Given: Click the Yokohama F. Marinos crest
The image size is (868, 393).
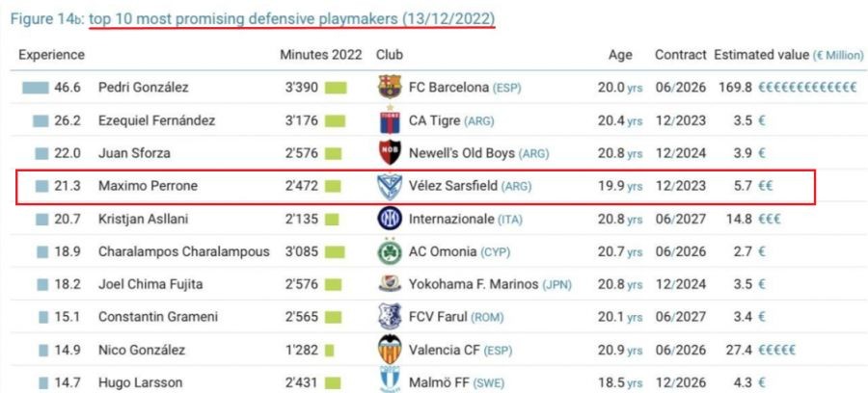Looking at the screenshot, I should pyautogui.click(x=389, y=284).
